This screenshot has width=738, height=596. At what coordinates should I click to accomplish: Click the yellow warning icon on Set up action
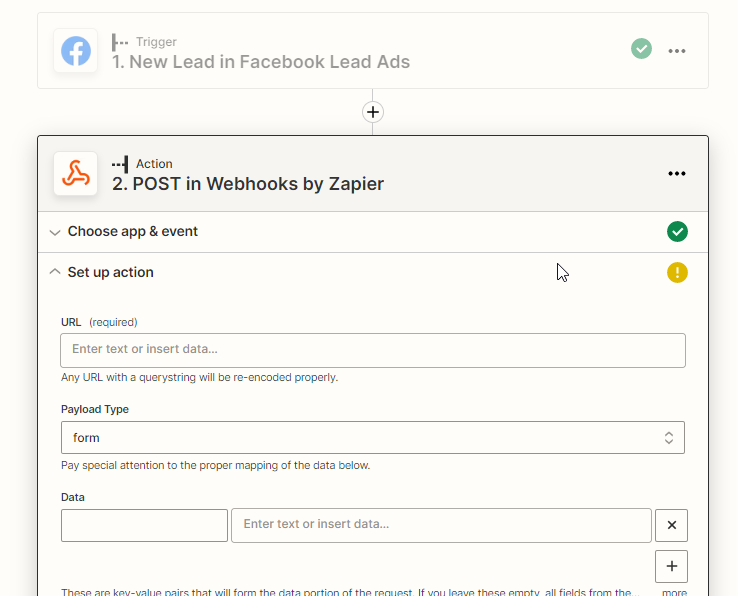678,272
